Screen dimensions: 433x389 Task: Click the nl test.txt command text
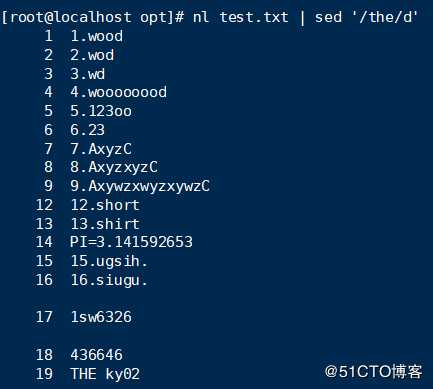(x=240, y=17)
